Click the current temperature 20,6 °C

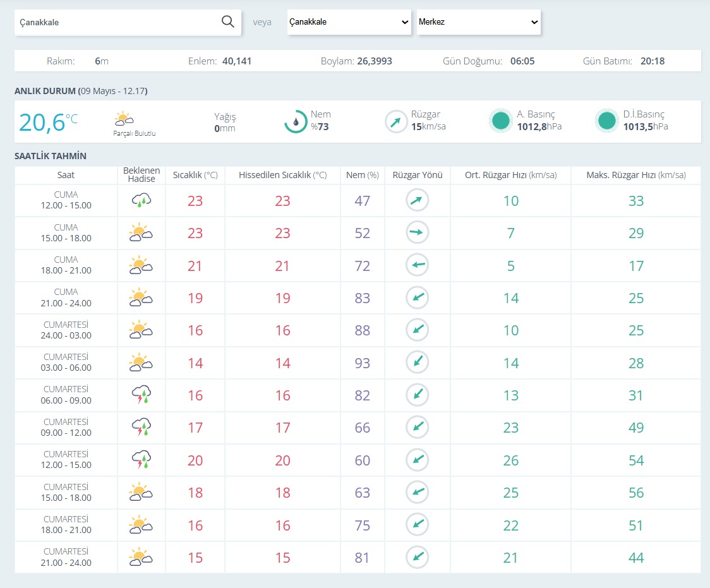pos(48,123)
